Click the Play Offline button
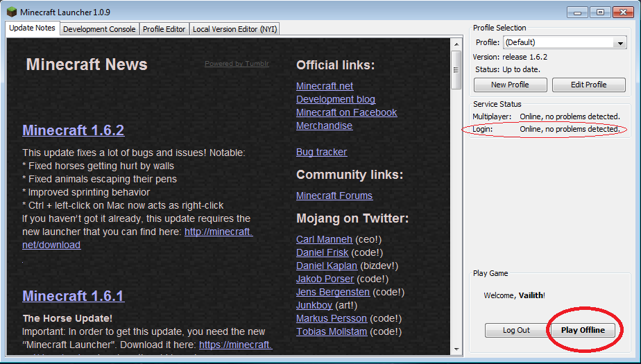Screen dimensions: 641x364 (x=583, y=330)
